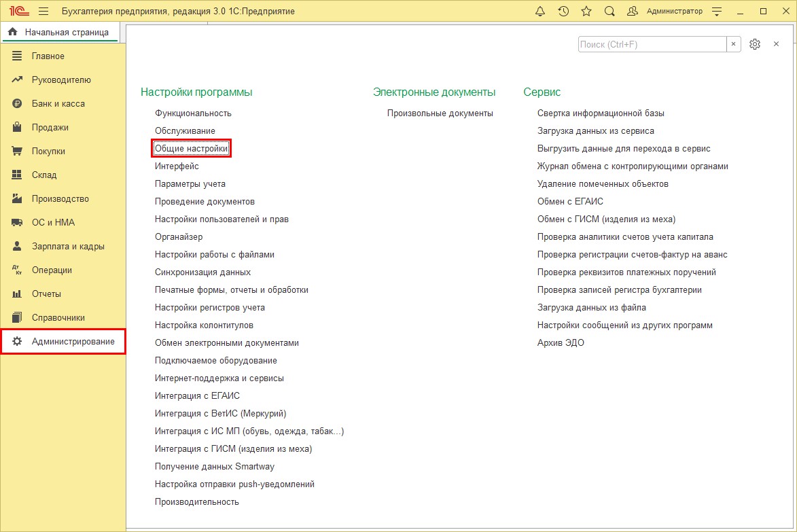Click the notifications bell icon
Screen dimensions: 797x532
tap(540, 12)
